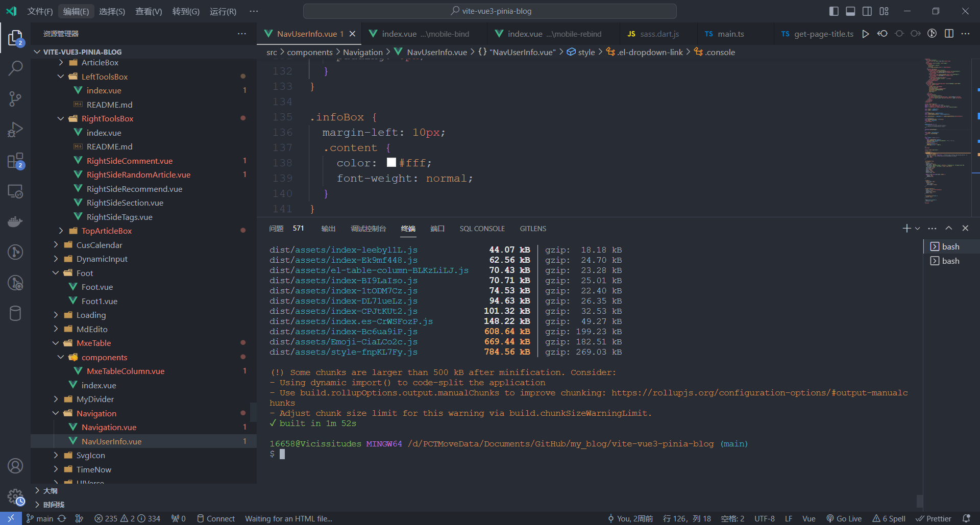Toggle the primary side bar
This screenshot has width=980, height=525.
834,11
